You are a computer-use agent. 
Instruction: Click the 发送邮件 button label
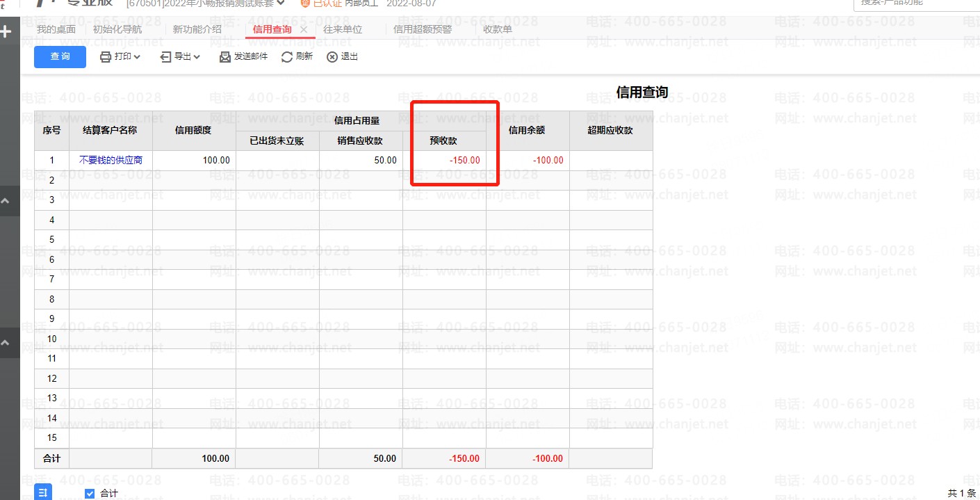tap(251, 57)
